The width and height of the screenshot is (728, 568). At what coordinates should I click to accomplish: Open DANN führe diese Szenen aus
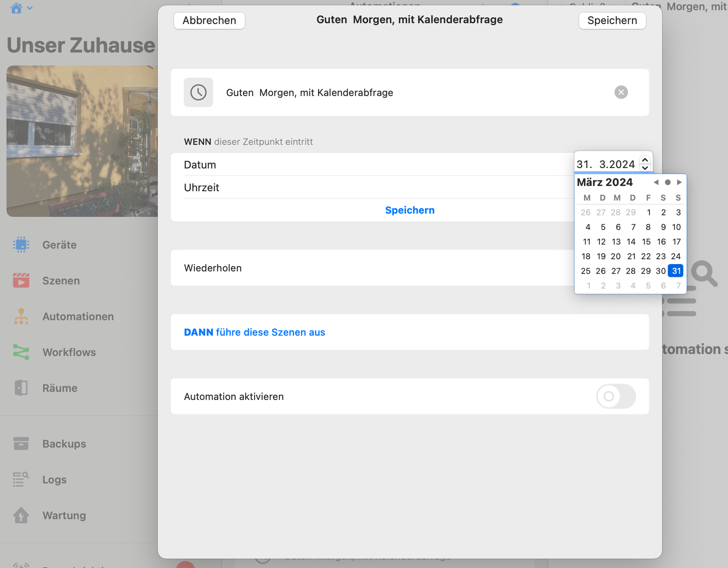[x=254, y=332]
